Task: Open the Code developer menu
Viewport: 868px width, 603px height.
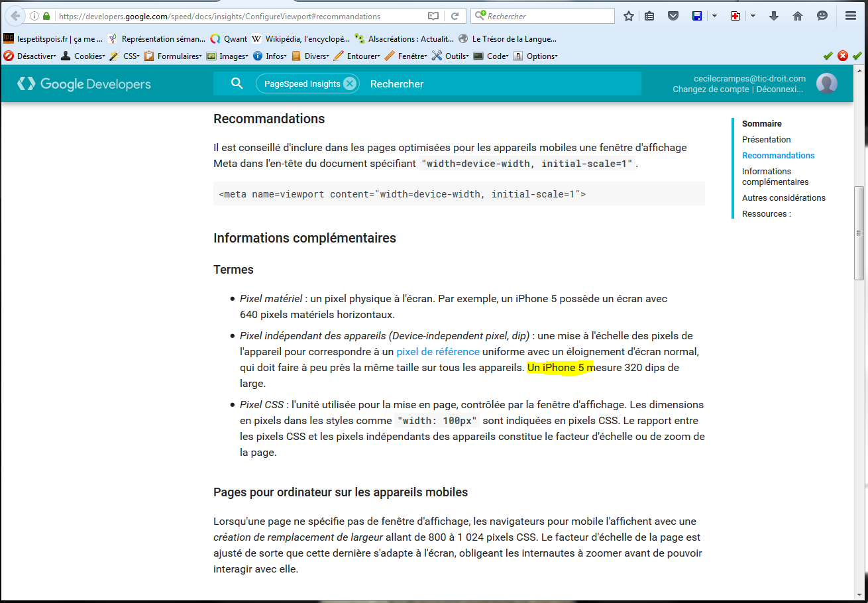Action: 492,56
